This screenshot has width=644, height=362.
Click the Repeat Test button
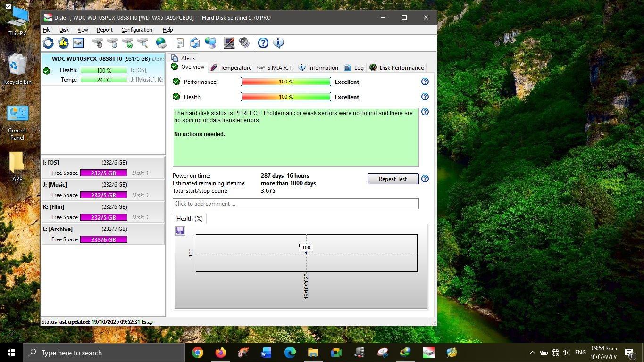click(x=393, y=179)
